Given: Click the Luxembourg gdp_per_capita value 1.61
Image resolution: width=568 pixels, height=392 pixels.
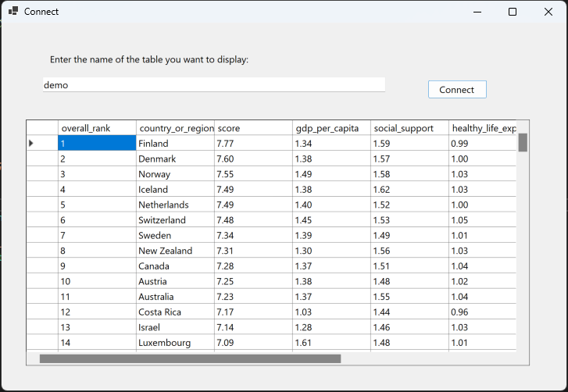Looking at the screenshot, I should [331, 343].
